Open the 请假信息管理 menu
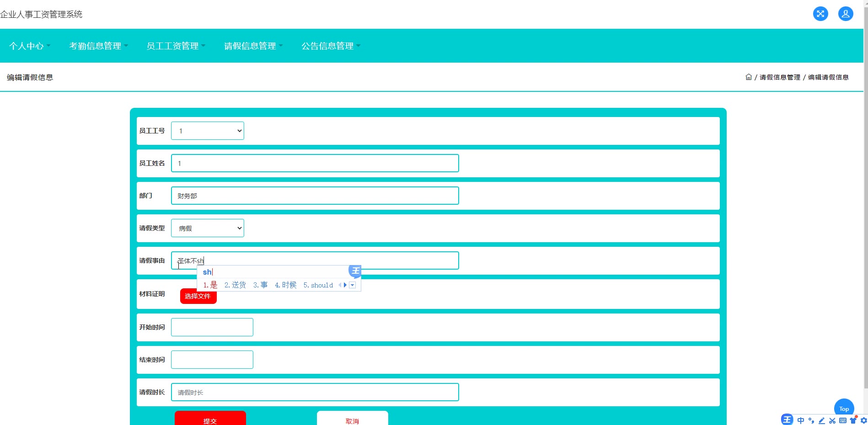Image resolution: width=868 pixels, height=425 pixels. pos(253,46)
